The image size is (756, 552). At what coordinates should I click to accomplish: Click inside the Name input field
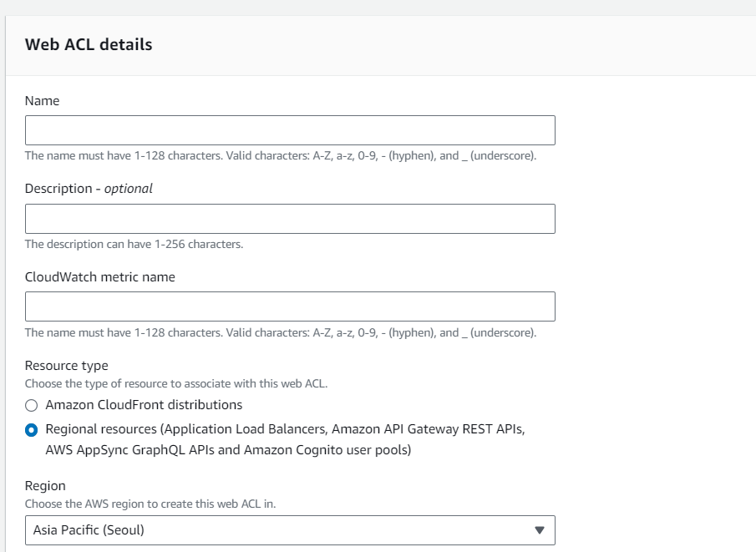[x=289, y=130]
